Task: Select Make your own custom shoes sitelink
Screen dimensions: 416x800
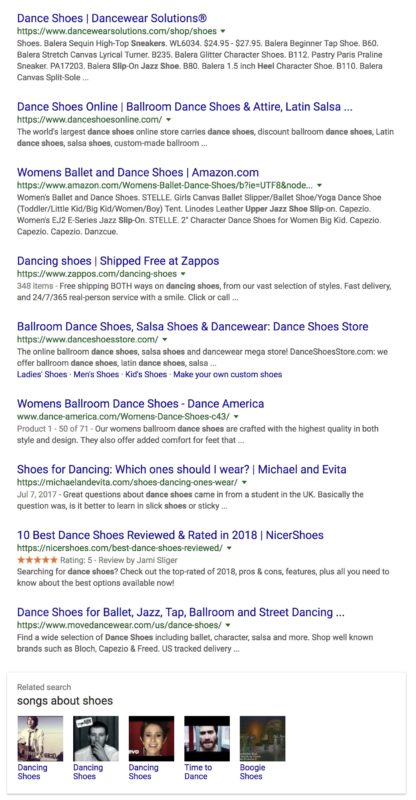Action: coord(228,374)
